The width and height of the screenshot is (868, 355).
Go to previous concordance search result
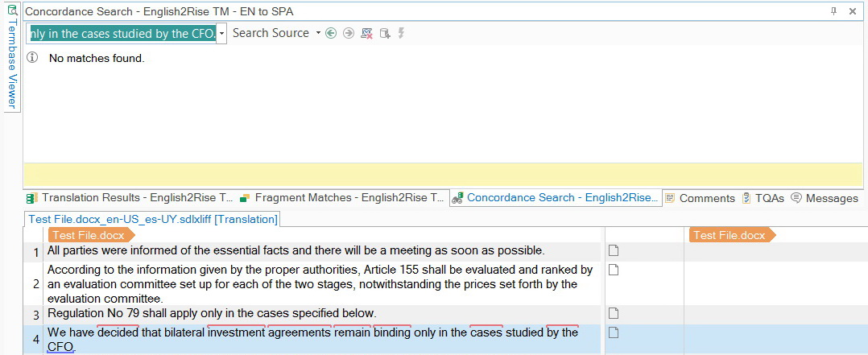(331, 33)
